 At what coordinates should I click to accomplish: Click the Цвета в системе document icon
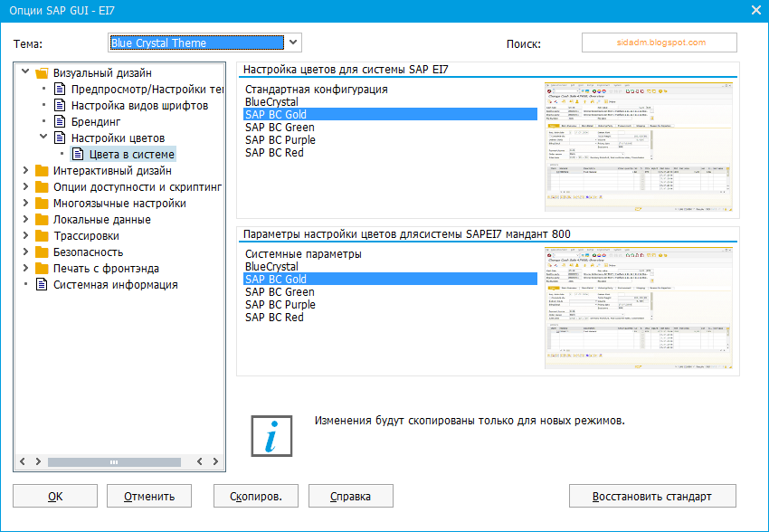click(78, 154)
